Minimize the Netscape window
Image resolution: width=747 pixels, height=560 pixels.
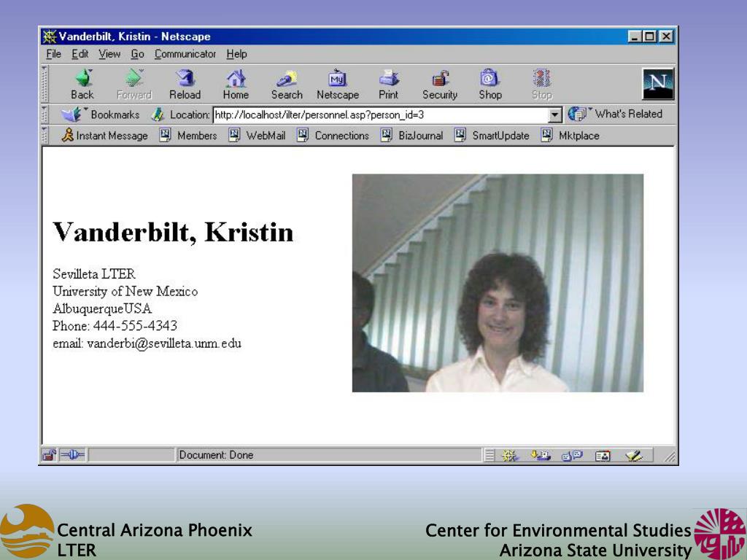coord(634,36)
